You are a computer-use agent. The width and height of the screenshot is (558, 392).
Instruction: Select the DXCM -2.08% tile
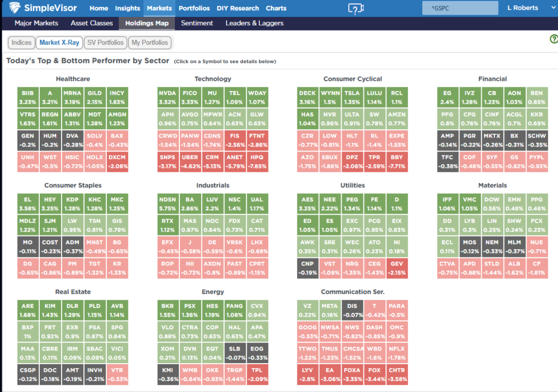pyautogui.click(x=117, y=161)
